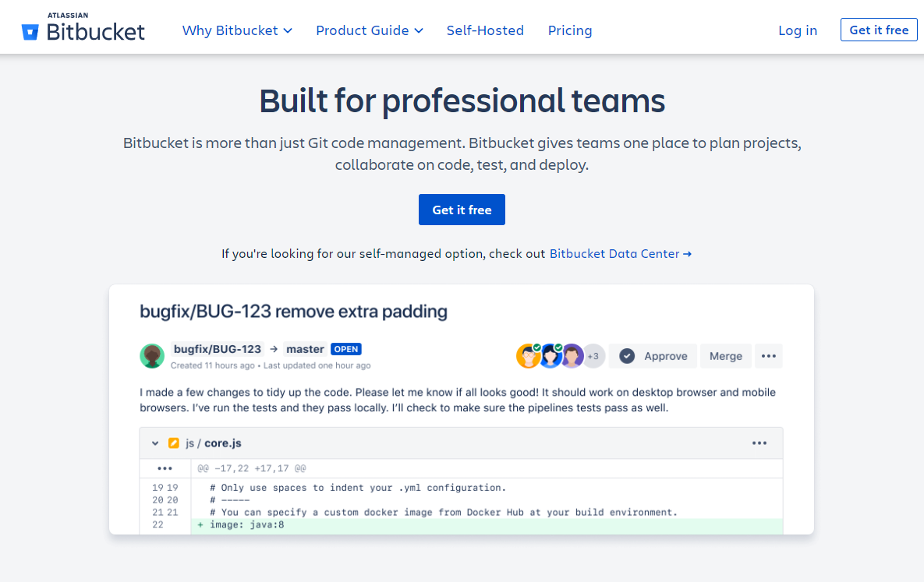Click the Log in link
The image size is (924, 582).
click(x=798, y=30)
